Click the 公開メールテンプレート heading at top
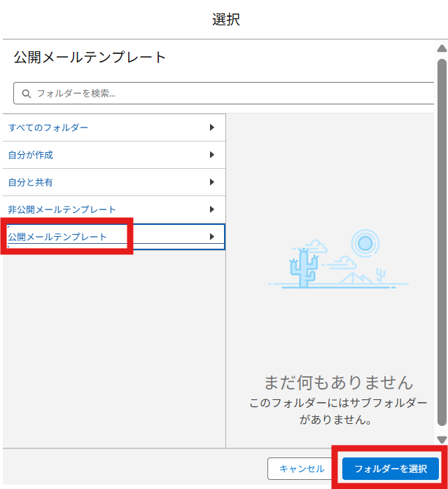 click(x=90, y=57)
